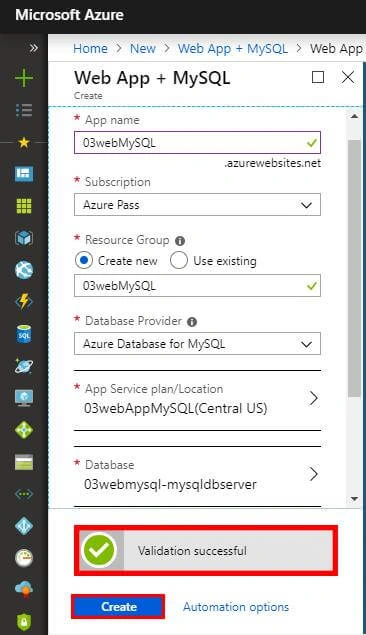Go to Home breadcrumb
Screen dimensions: 366x635
(x=90, y=49)
